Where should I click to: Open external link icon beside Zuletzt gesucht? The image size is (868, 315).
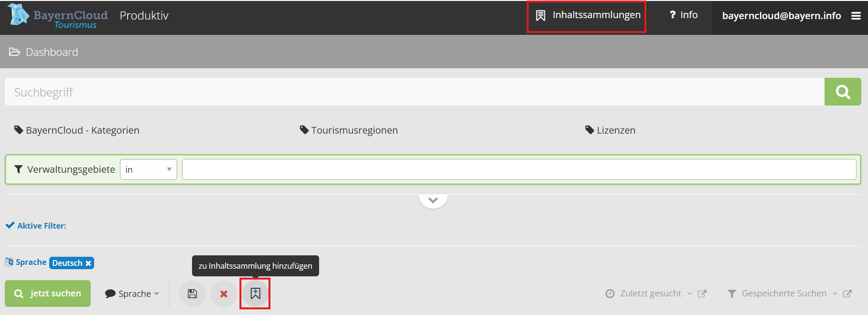(x=702, y=294)
